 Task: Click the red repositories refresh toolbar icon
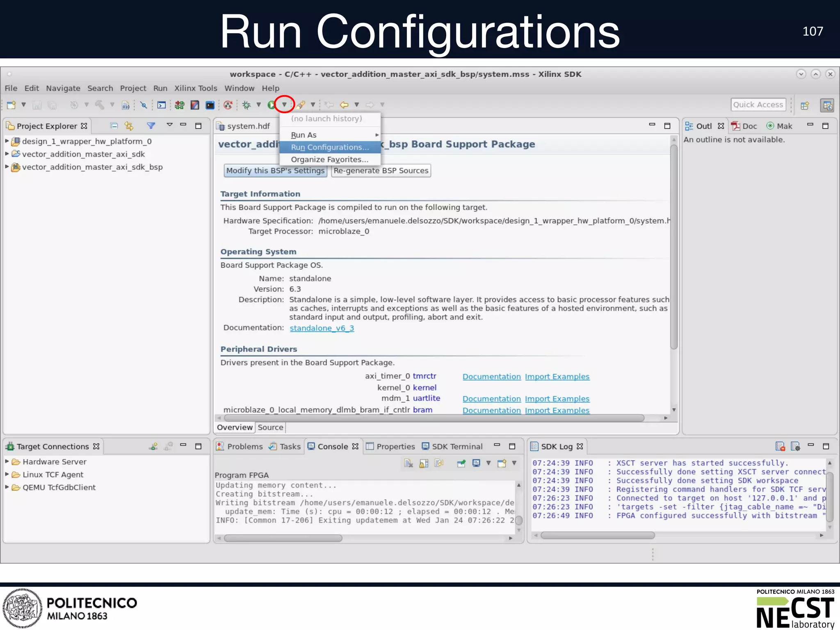228,105
